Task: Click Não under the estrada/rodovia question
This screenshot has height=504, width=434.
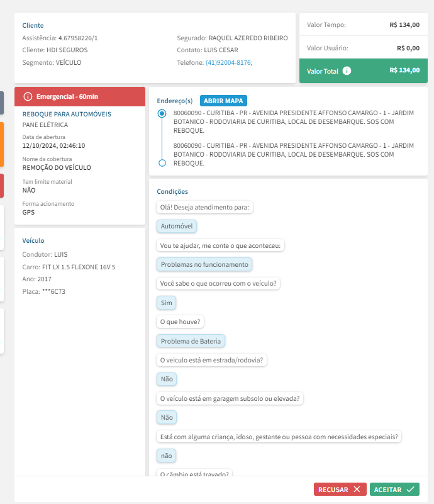Action: pos(167,379)
